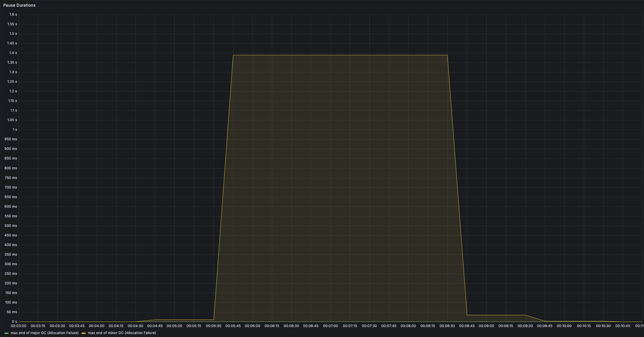Select the 1.4 s y-axis label
Viewport: 644px width, 337px height.
[13, 53]
